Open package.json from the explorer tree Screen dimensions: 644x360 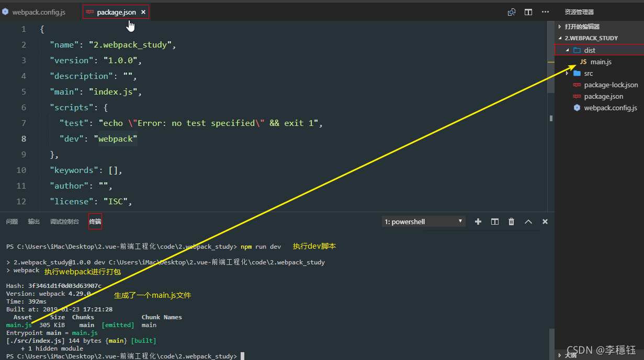pyautogui.click(x=604, y=96)
